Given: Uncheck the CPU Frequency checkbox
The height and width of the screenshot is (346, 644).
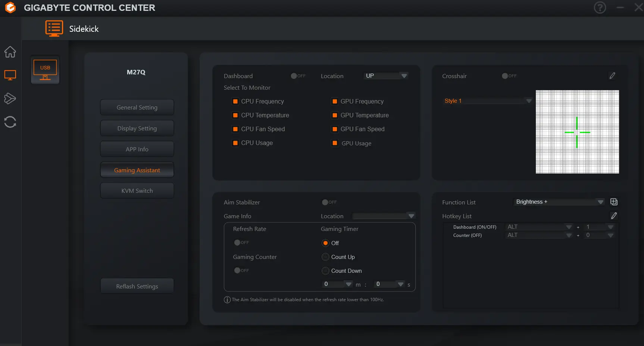Looking at the screenshot, I should click(235, 101).
